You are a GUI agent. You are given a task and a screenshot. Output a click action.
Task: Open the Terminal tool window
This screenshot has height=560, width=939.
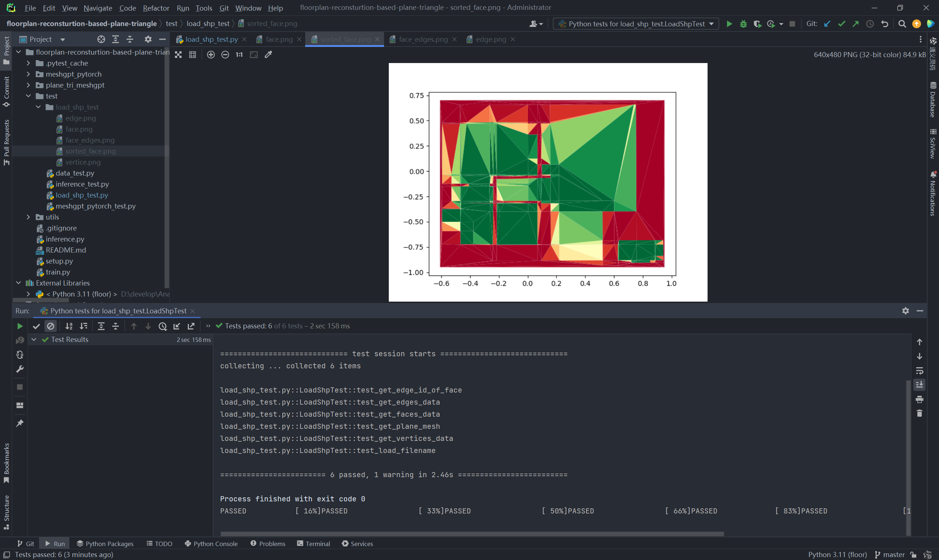click(x=313, y=544)
